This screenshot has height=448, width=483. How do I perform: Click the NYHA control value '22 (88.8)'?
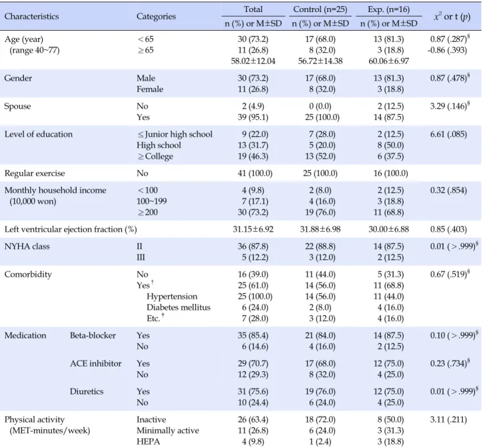click(320, 246)
